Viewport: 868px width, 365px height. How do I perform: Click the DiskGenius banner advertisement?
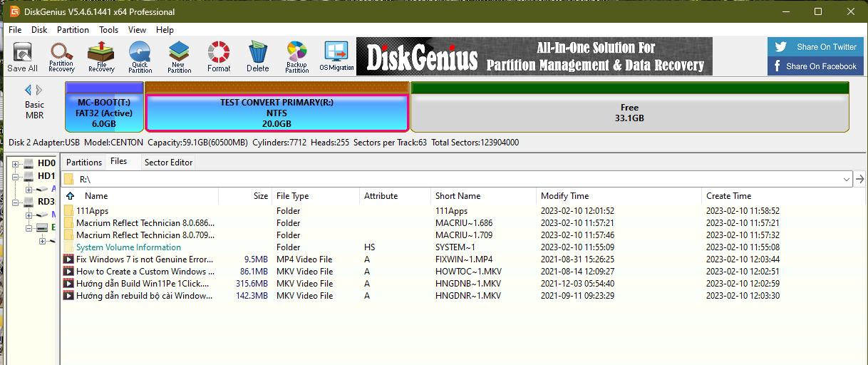[x=534, y=57]
